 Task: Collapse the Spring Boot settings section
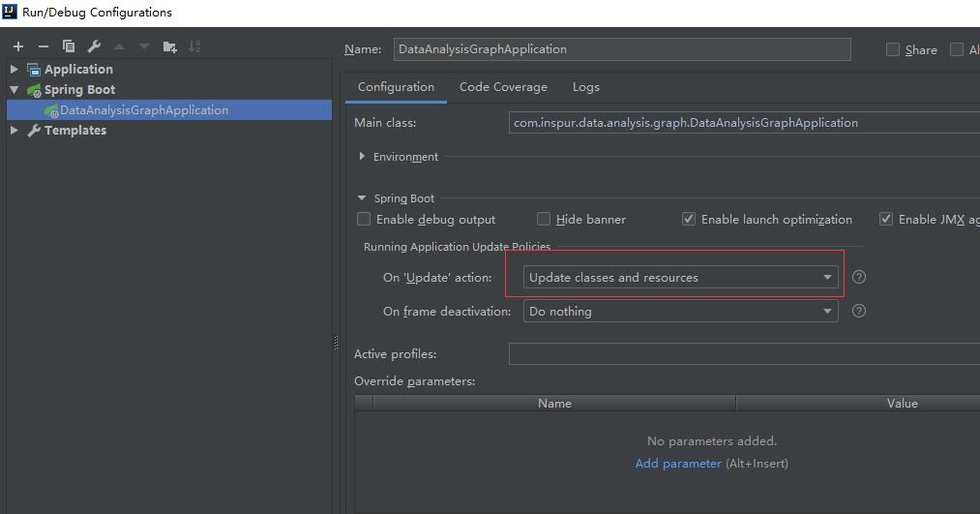[362, 197]
